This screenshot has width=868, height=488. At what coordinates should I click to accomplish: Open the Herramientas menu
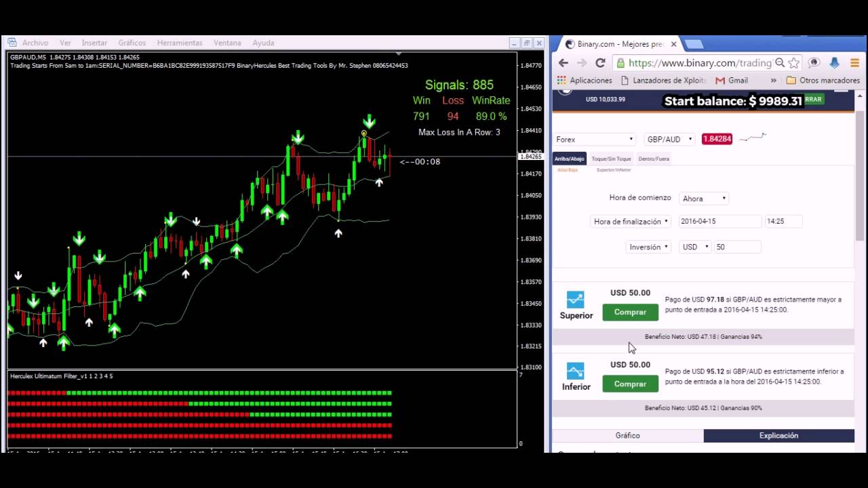pyautogui.click(x=180, y=43)
